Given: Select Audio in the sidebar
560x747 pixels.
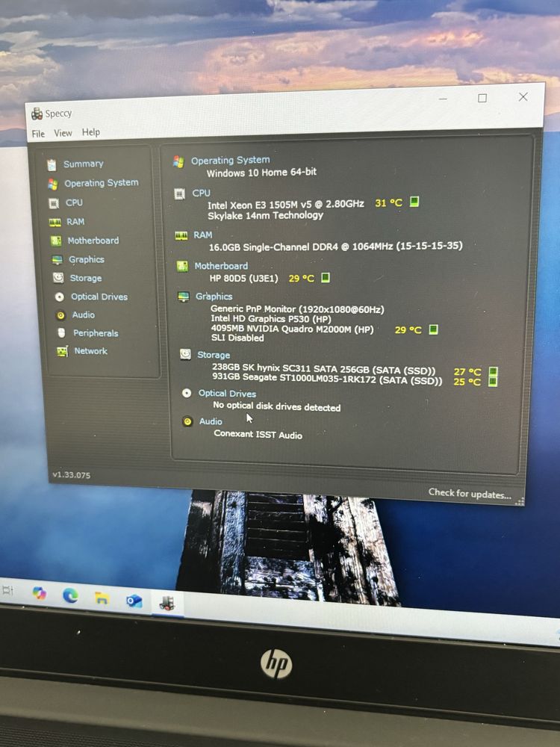Looking at the screenshot, I should [x=84, y=315].
